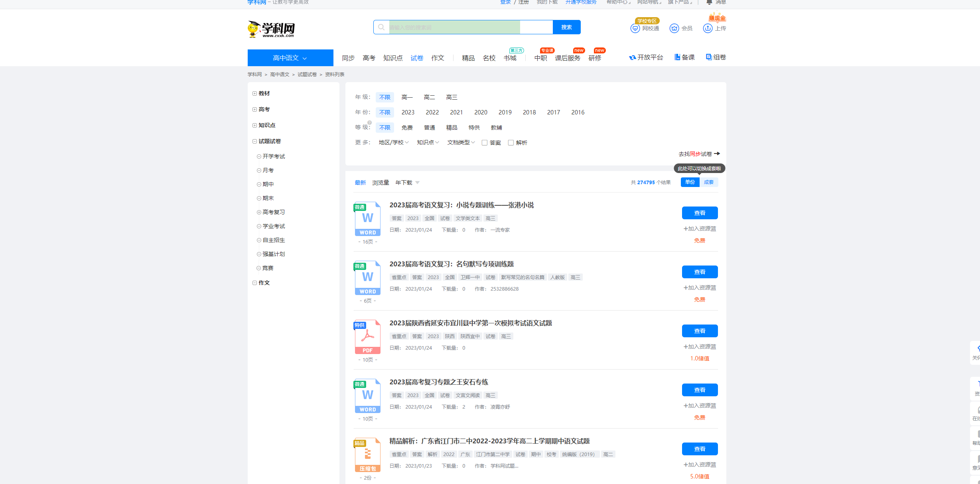Viewport: 980px width, 484px height.
Task: Open 地区/学校 filter dropdown
Action: [x=394, y=142]
